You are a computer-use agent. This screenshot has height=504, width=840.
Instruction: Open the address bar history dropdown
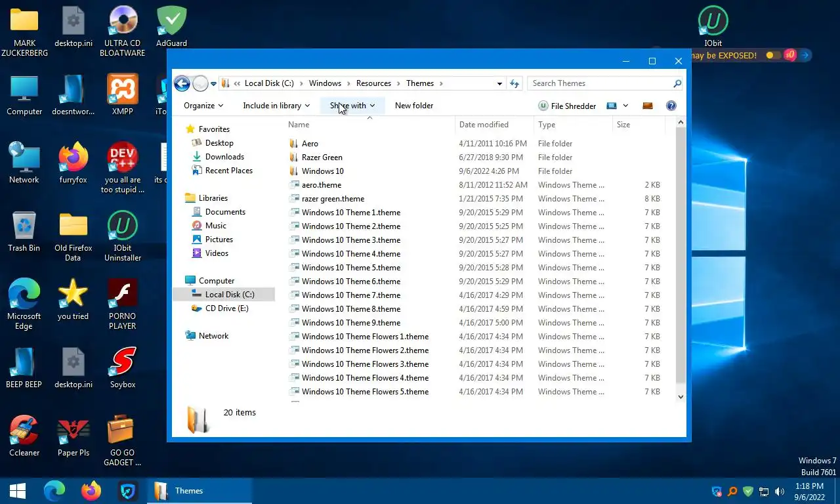pyautogui.click(x=499, y=83)
